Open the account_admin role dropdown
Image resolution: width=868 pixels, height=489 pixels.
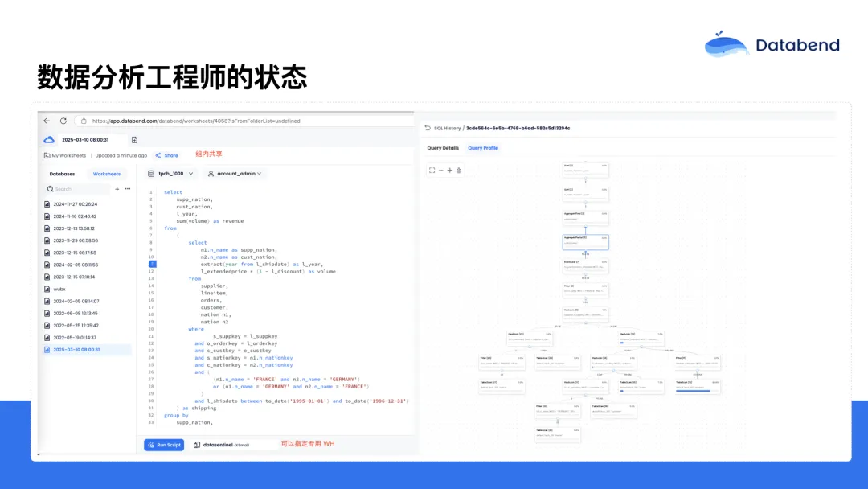click(235, 174)
